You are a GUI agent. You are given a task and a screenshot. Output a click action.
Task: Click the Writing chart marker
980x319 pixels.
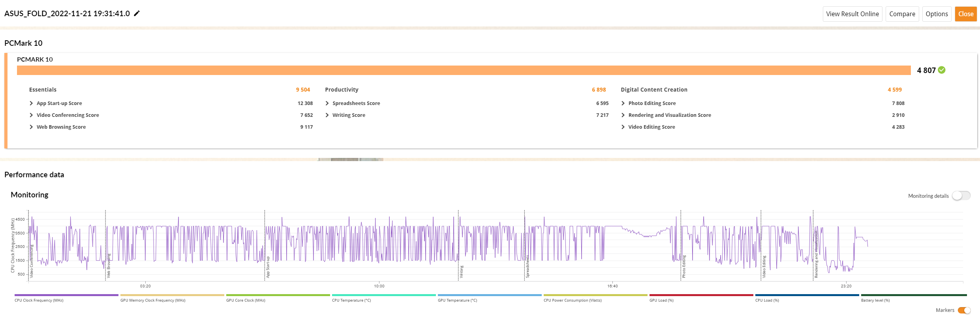coord(461,272)
